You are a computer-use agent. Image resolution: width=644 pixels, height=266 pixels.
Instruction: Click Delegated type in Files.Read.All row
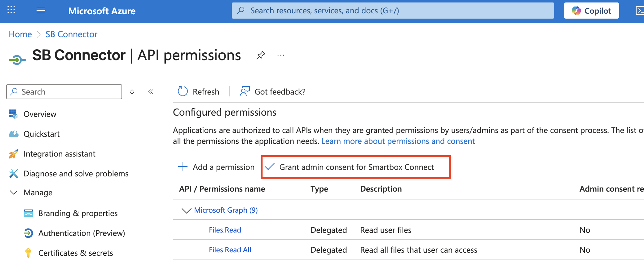pyautogui.click(x=329, y=250)
